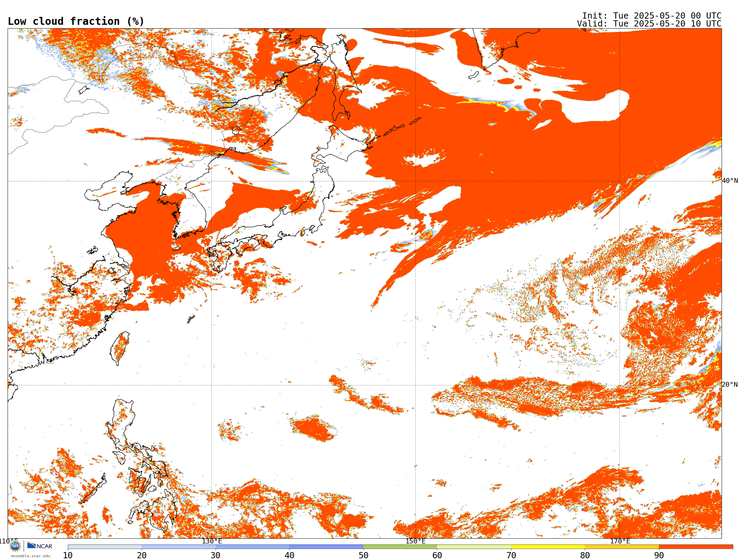Screen dimensions: 744x560
Task: Click the colorbar label 70
Action: [x=511, y=556]
